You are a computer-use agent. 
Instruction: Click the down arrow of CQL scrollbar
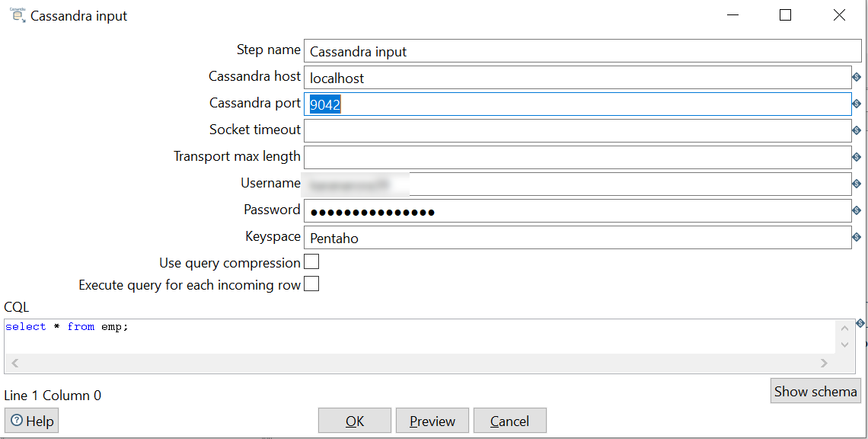click(844, 344)
